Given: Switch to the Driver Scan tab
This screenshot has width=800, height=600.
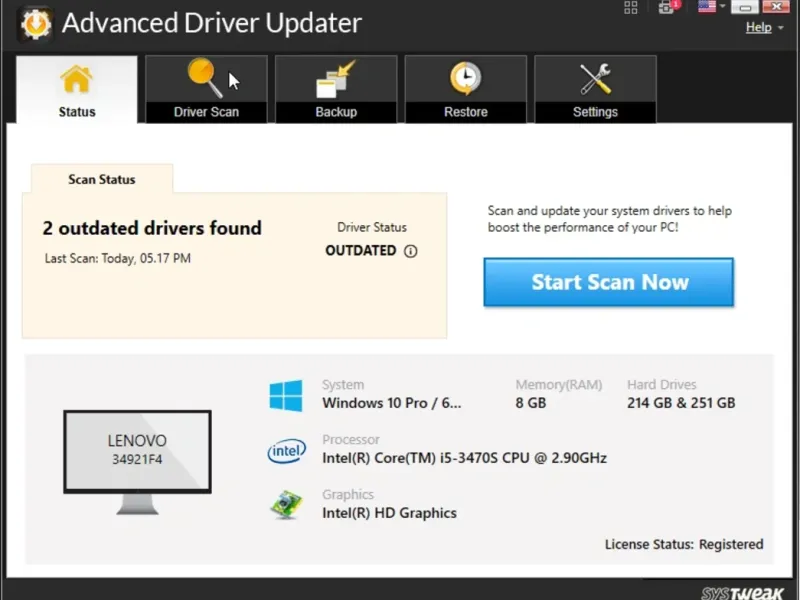Looking at the screenshot, I should (x=206, y=89).
